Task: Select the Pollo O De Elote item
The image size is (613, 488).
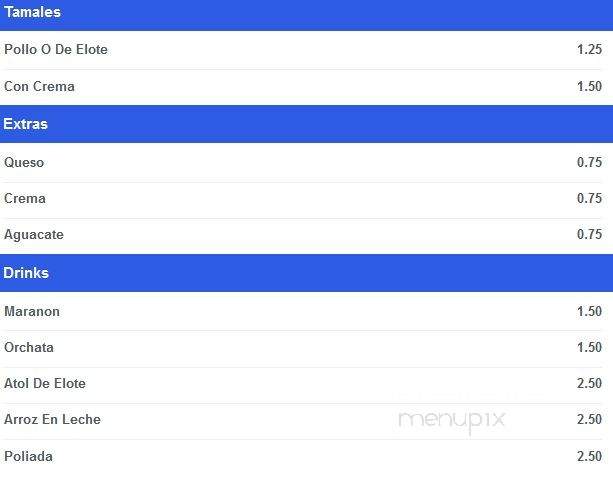Action: (56, 50)
